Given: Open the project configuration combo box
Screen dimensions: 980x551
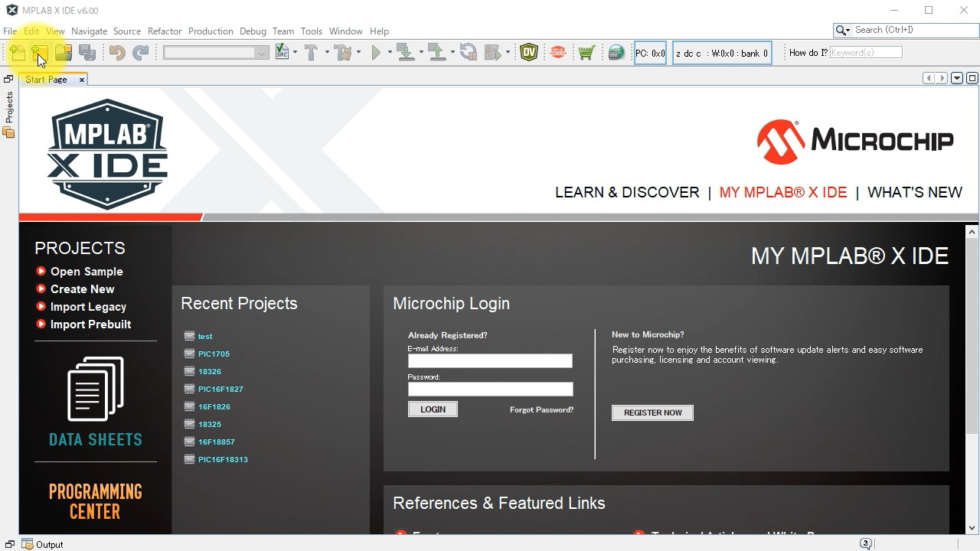Looking at the screenshot, I should pyautogui.click(x=216, y=52).
